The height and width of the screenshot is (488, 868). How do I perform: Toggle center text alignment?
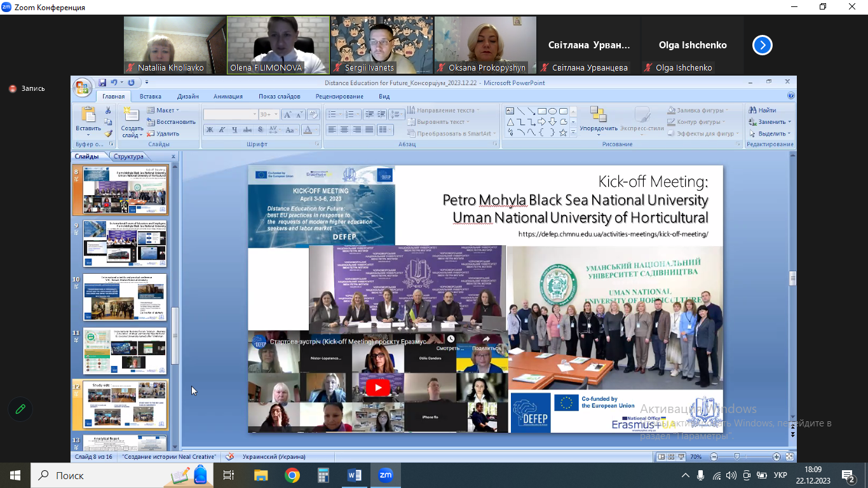tap(344, 130)
